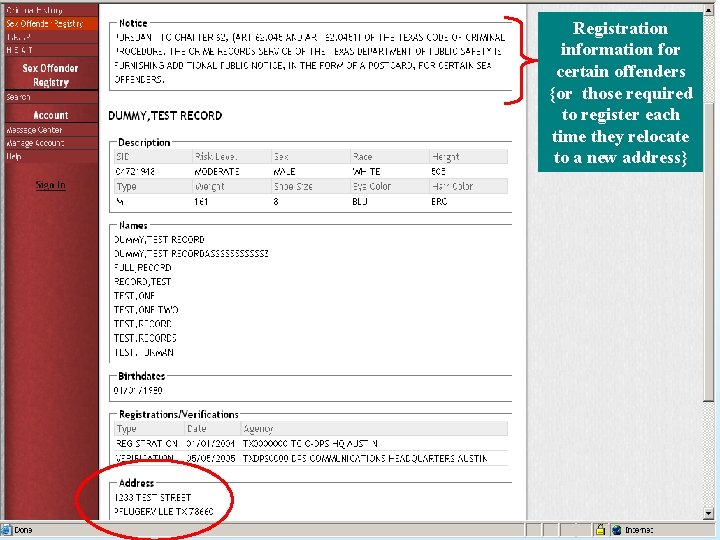The image size is (720, 540).
Task: Click the REGISTRATION row in Registrations/Verifications
Action: [x=311, y=444]
